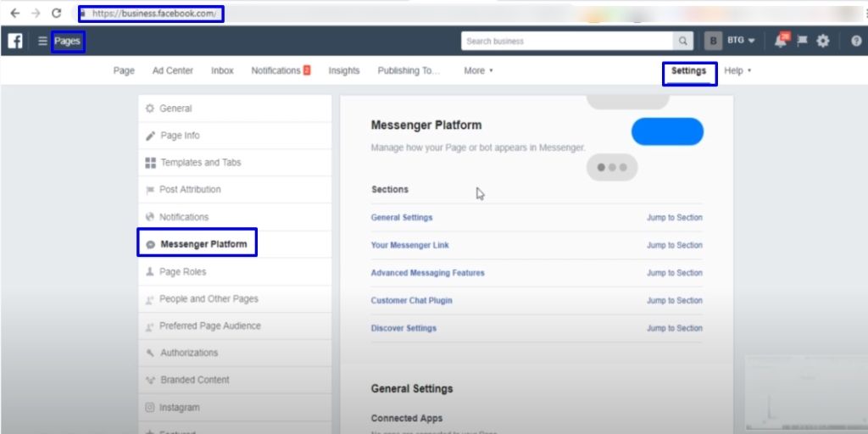This screenshot has width=868, height=434.
Task: Open the hamburger menu beside Pages
Action: 42,41
